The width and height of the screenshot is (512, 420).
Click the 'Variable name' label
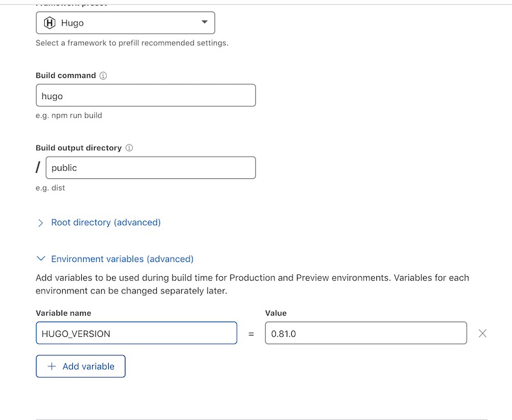63,313
